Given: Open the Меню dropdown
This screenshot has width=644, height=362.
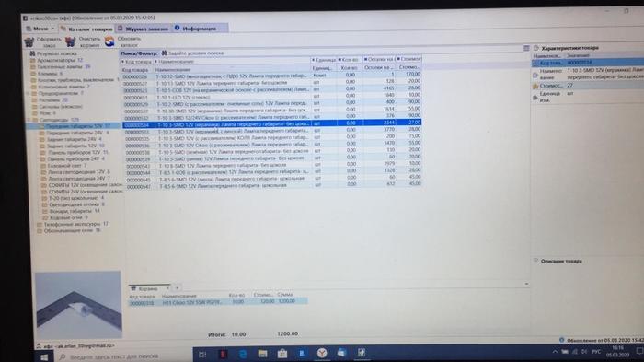Looking at the screenshot, I should click(x=40, y=29).
